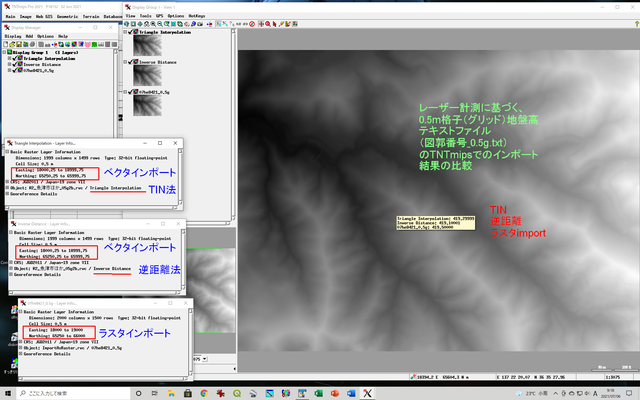Image resolution: width=640 pixels, height=400 pixels.
Task: Open Terrain menu in TNTmips Pro
Action: point(91,17)
